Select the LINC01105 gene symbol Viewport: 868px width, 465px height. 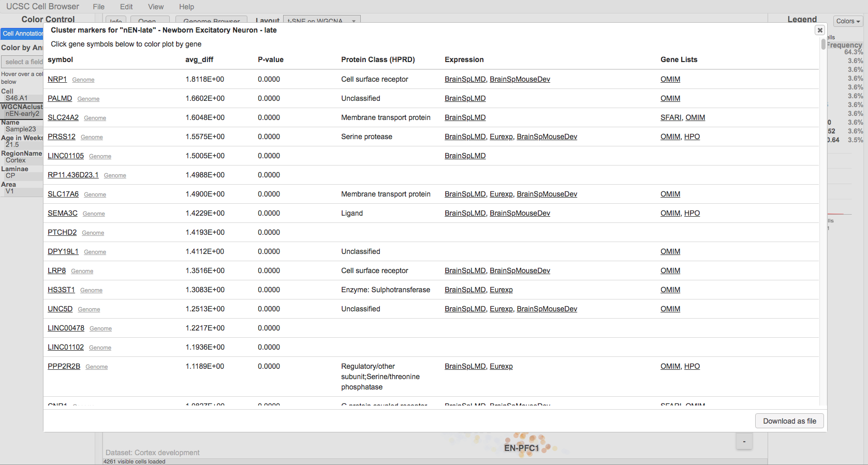66,156
